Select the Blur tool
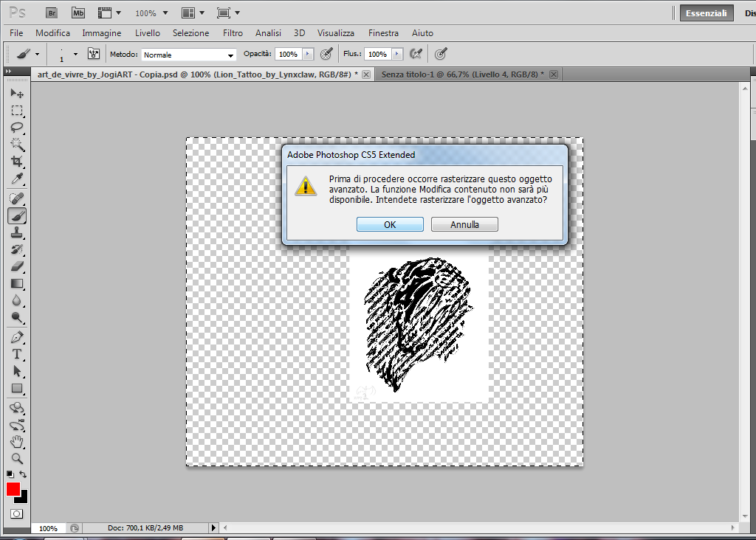Image resolution: width=756 pixels, height=540 pixels. pyautogui.click(x=17, y=300)
